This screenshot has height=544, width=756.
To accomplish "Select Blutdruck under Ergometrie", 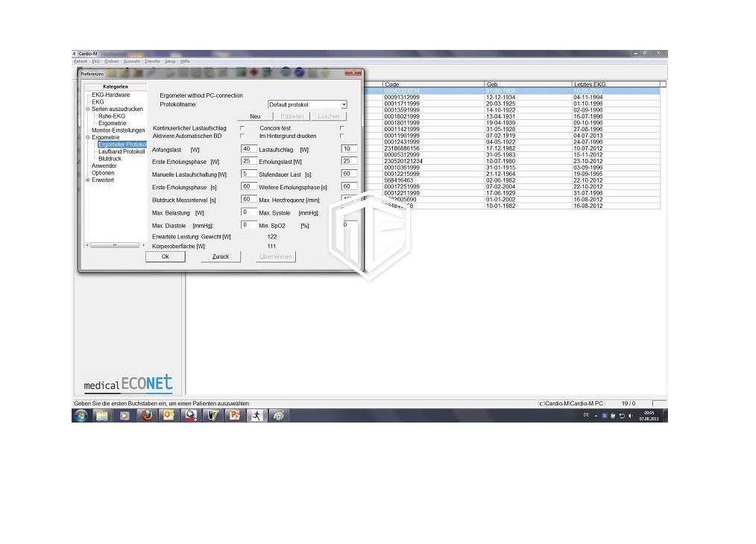I will click(x=110, y=159).
